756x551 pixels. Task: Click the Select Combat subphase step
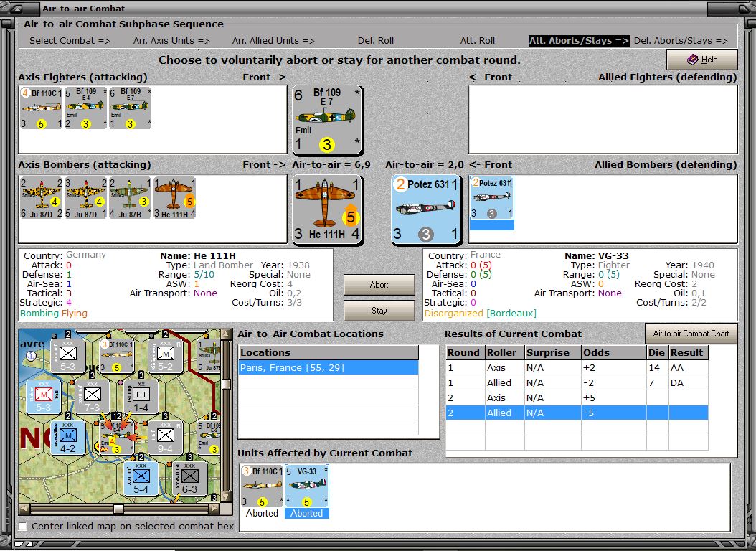tap(70, 40)
